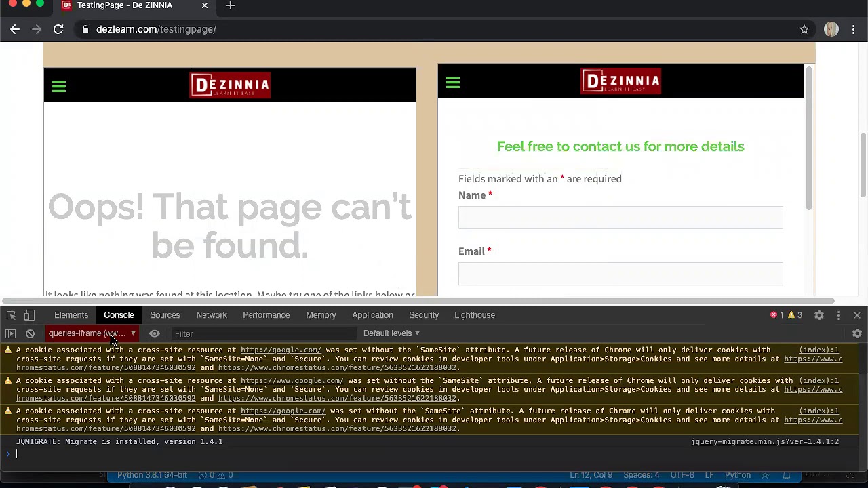Click the JQMIGRATE version 1.4.1 log message
868x488 pixels.
tap(119, 442)
